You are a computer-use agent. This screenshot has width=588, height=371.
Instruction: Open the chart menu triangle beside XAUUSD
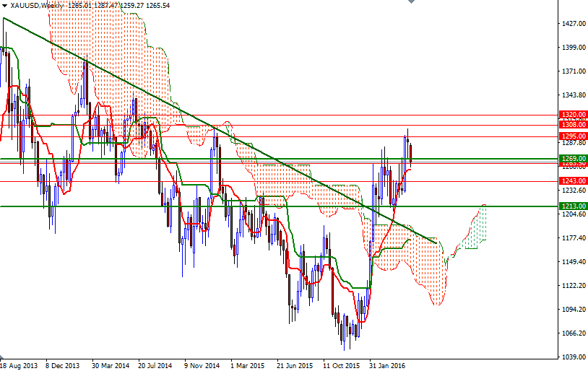pyautogui.click(x=4, y=6)
